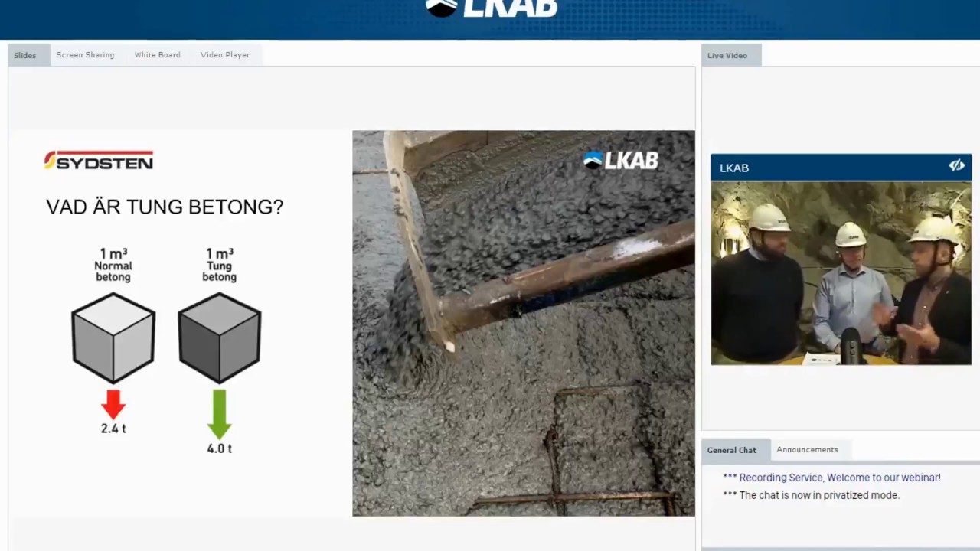Click the green downward arrow

click(x=220, y=414)
